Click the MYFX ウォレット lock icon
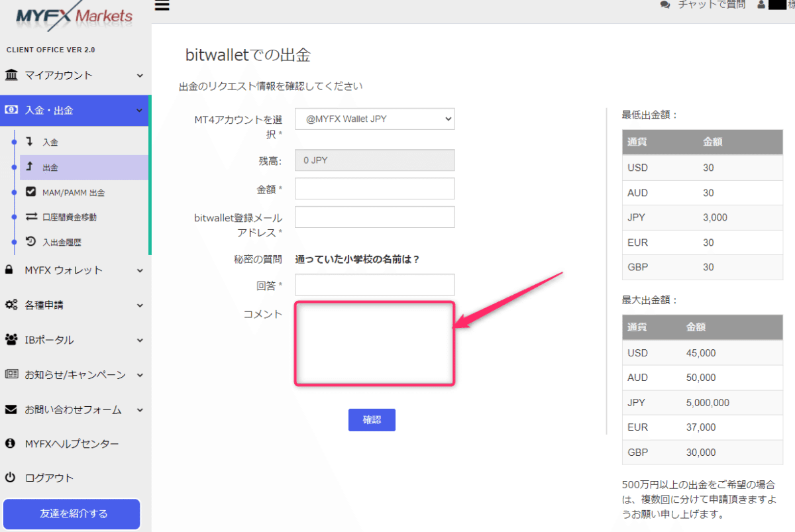This screenshot has height=532, width=795. coord(9,270)
